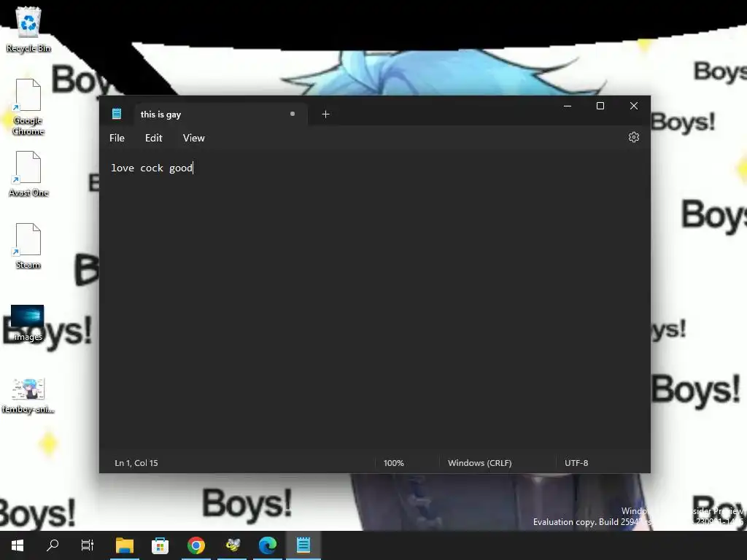The height and width of the screenshot is (560, 747).
Task: Open Task View from taskbar
Action: [x=88, y=545]
